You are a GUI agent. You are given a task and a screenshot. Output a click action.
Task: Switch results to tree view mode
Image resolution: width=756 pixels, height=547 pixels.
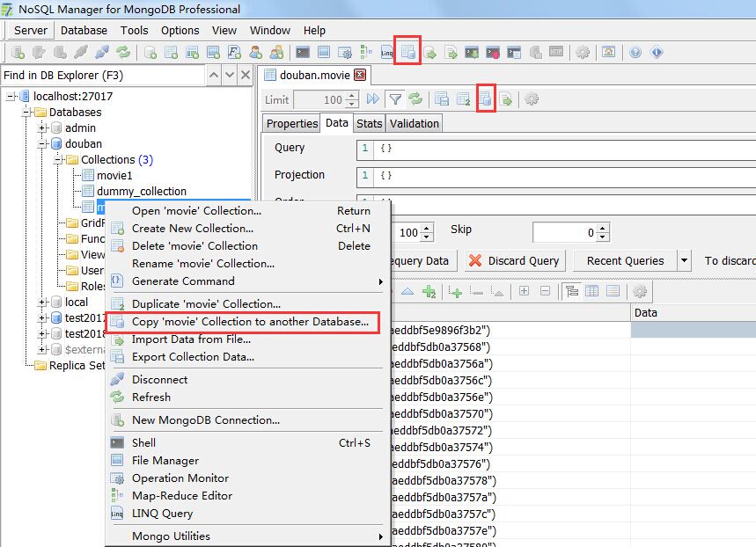click(x=572, y=292)
